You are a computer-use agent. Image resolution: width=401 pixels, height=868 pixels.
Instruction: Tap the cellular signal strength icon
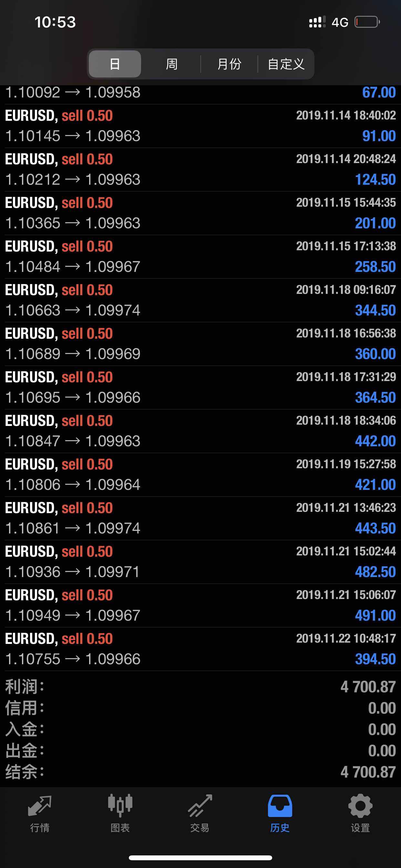click(317, 22)
